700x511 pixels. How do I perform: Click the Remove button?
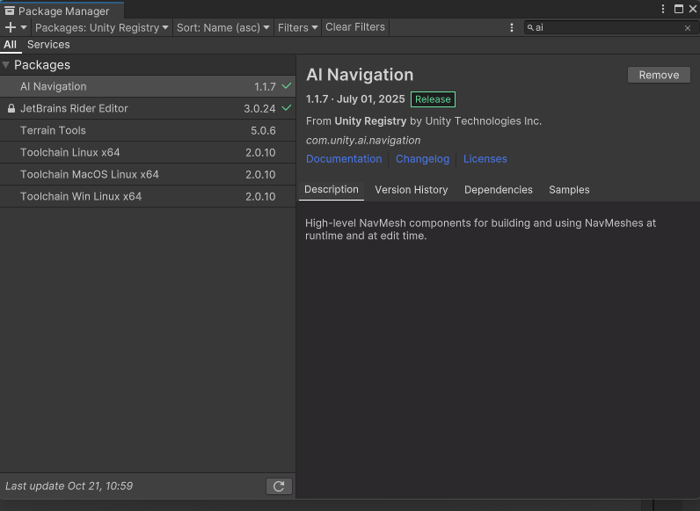(x=658, y=75)
